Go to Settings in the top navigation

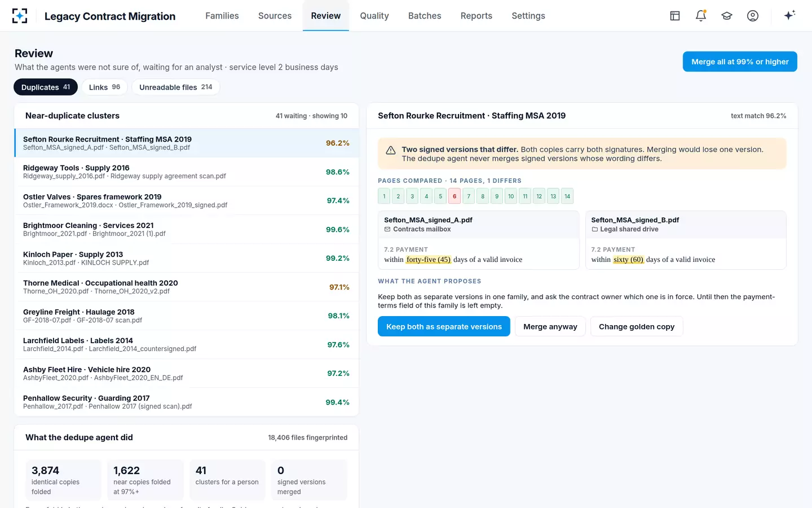coord(528,16)
